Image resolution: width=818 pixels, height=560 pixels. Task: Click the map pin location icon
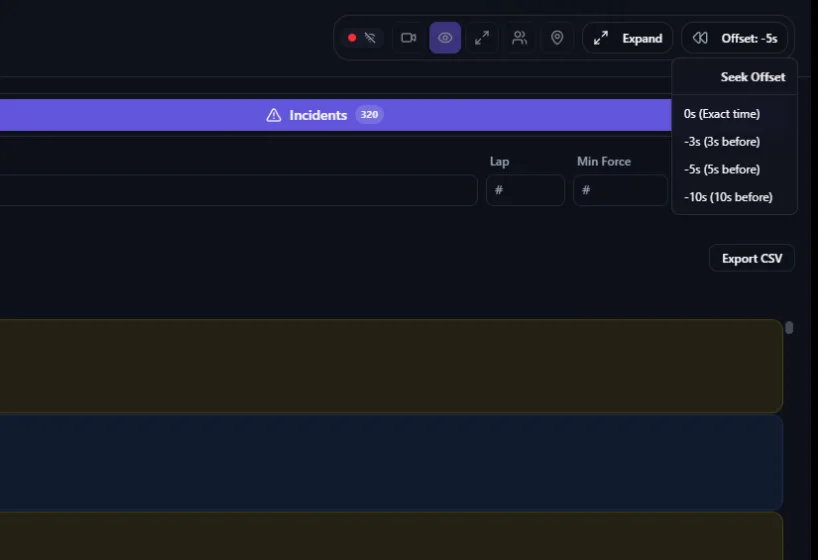(557, 38)
